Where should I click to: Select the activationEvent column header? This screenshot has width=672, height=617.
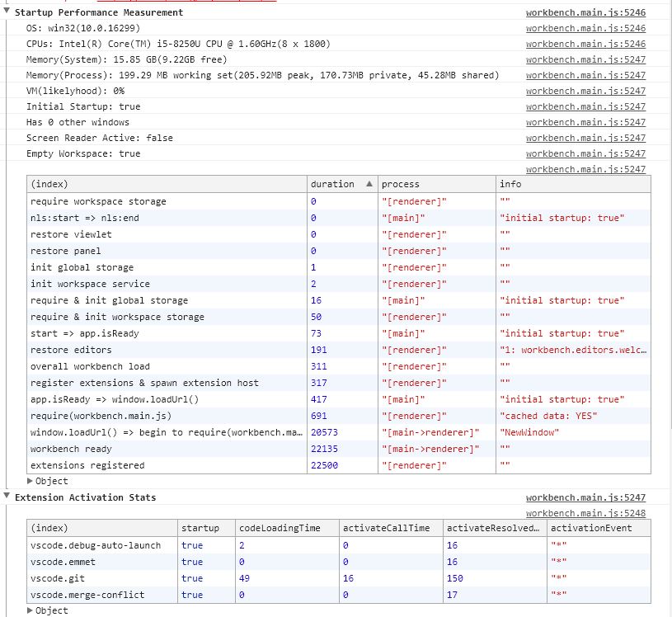tap(599, 528)
